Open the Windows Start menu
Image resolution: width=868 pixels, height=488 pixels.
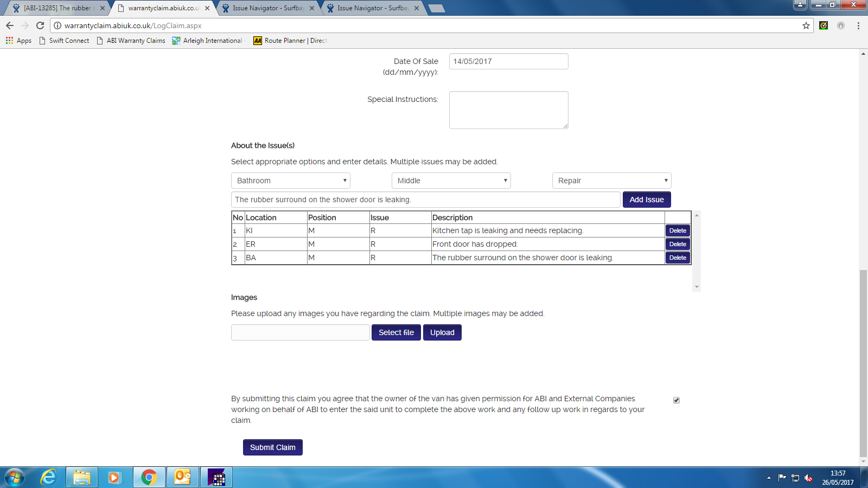[x=15, y=477]
